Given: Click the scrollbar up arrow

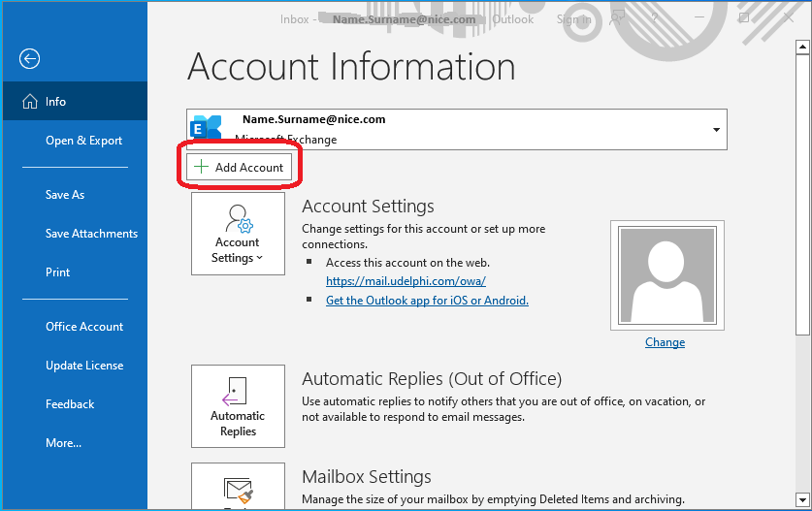Looking at the screenshot, I should (x=802, y=47).
